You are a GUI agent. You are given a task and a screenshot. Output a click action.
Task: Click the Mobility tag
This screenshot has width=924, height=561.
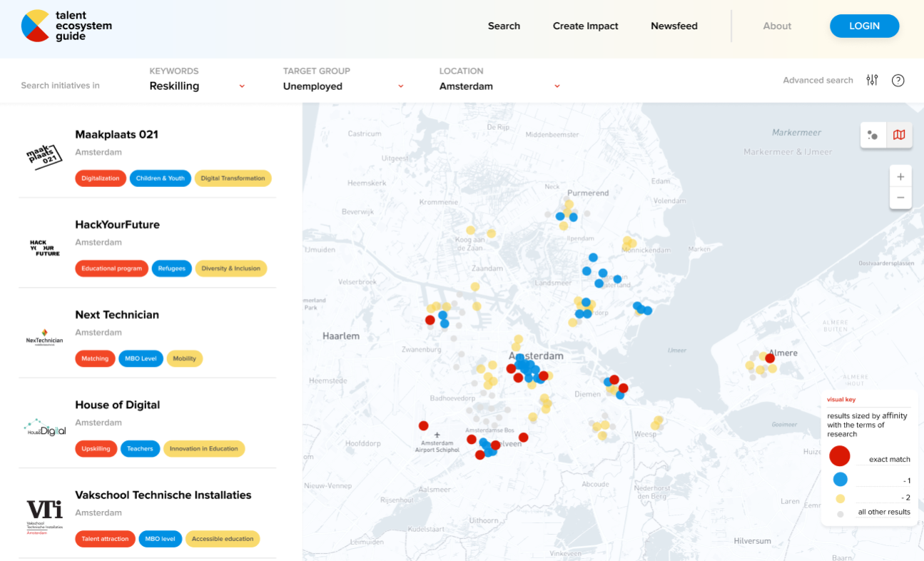pos(185,358)
